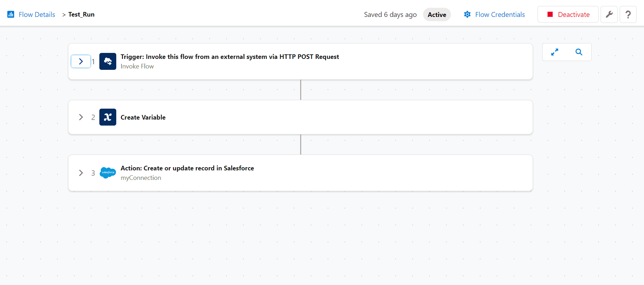Viewport: 644px width, 285px height.
Task: Deactivate the flow
Action: (x=568, y=14)
